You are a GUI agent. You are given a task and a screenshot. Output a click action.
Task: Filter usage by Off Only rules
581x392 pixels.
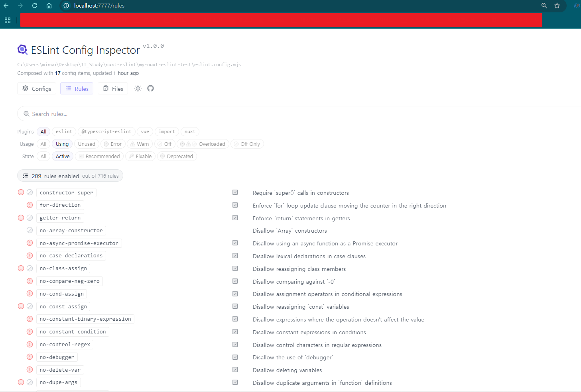247,144
